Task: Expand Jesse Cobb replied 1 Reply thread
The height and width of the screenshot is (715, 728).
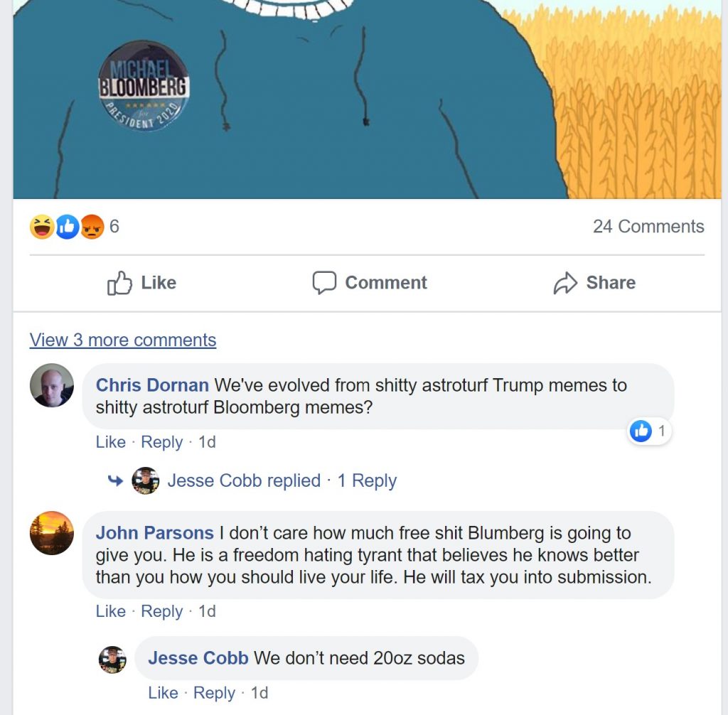Action: click(282, 480)
